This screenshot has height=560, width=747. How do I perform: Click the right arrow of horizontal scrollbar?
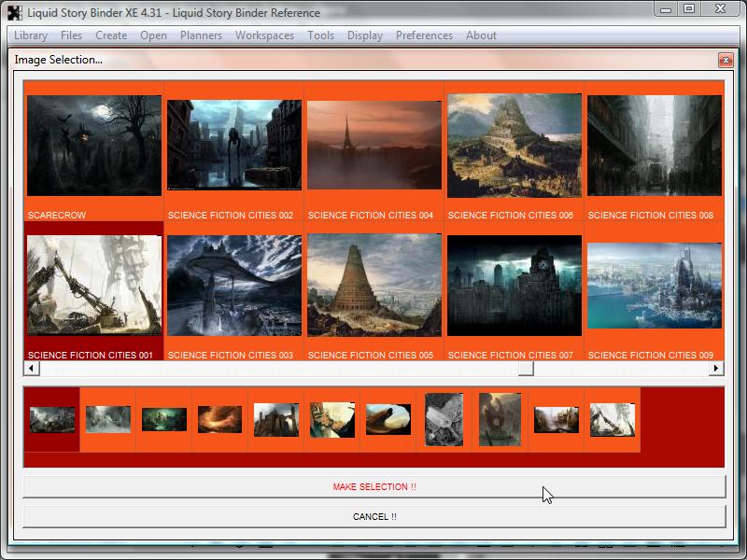(x=716, y=369)
